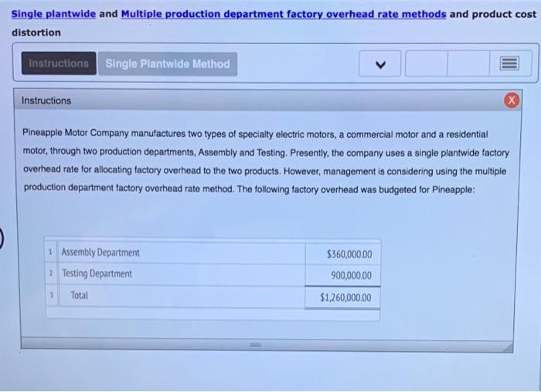Open the Single plantwide link

(x=53, y=14)
